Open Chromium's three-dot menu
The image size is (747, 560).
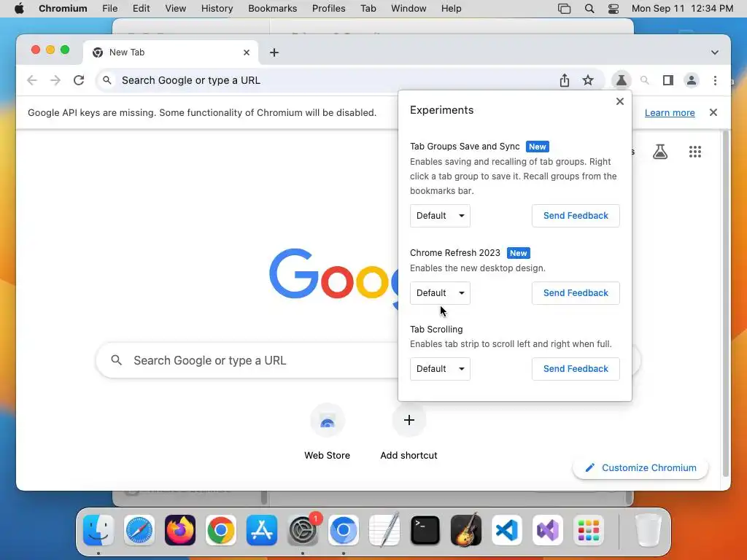click(x=715, y=80)
